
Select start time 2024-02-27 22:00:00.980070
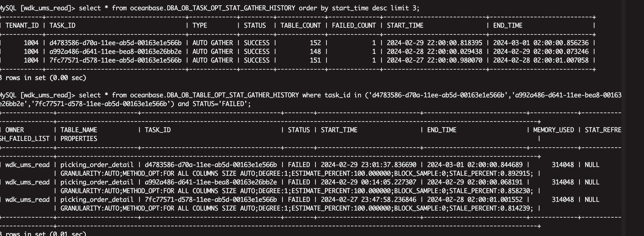(x=434, y=60)
